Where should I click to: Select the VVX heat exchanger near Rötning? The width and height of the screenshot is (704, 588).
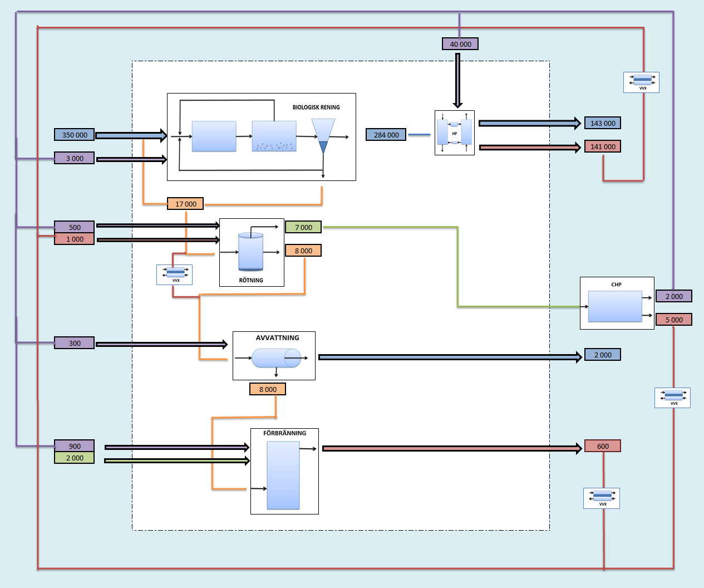tap(174, 275)
